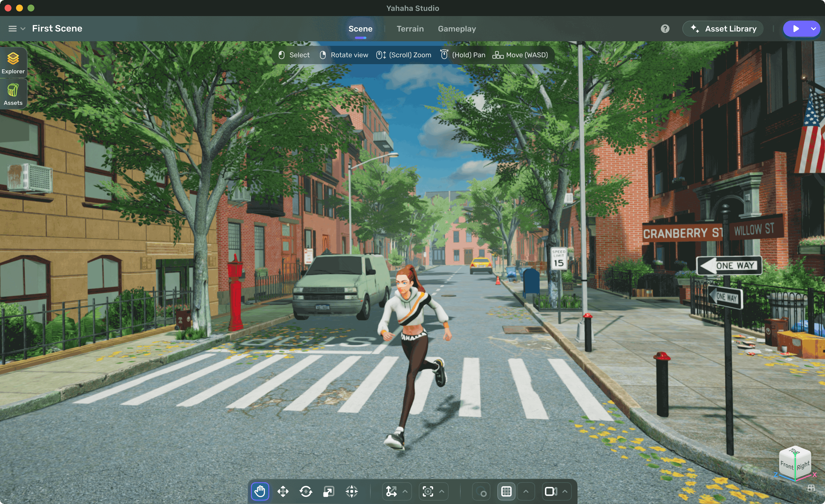Click the play button to run scene

[795, 28]
